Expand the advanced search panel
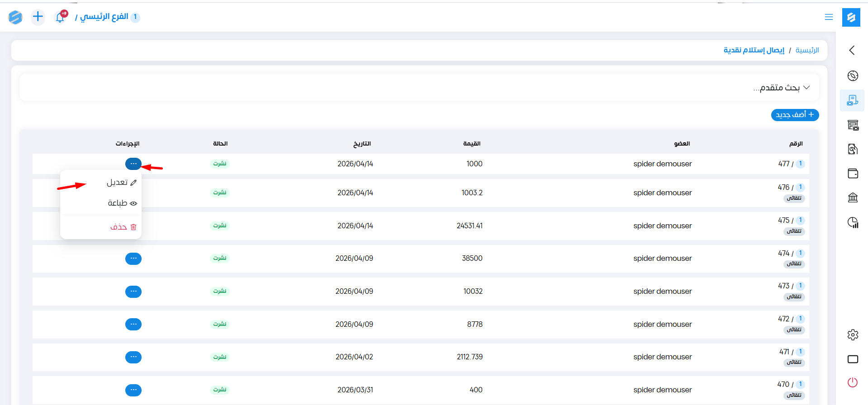 click(x=781, y=88)
